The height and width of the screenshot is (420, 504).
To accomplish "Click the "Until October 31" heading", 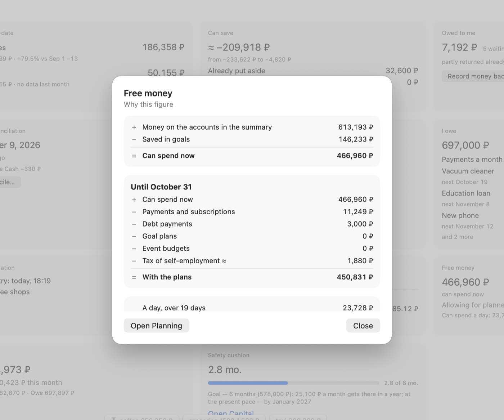I will click(161, 187).
